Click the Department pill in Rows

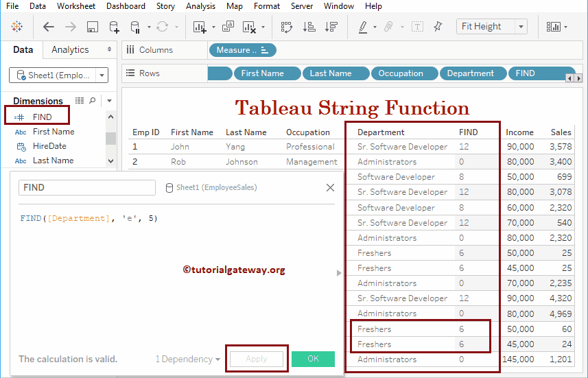473,73
